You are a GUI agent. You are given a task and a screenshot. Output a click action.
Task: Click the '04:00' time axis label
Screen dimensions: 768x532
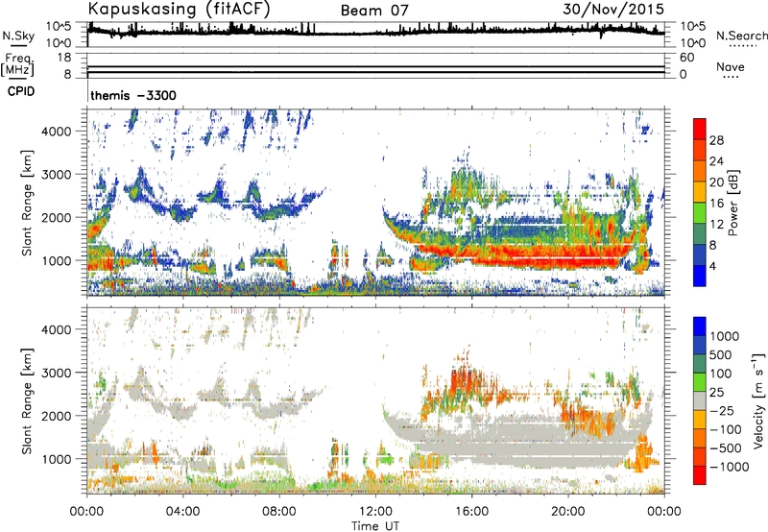click(x=183, y=512)
